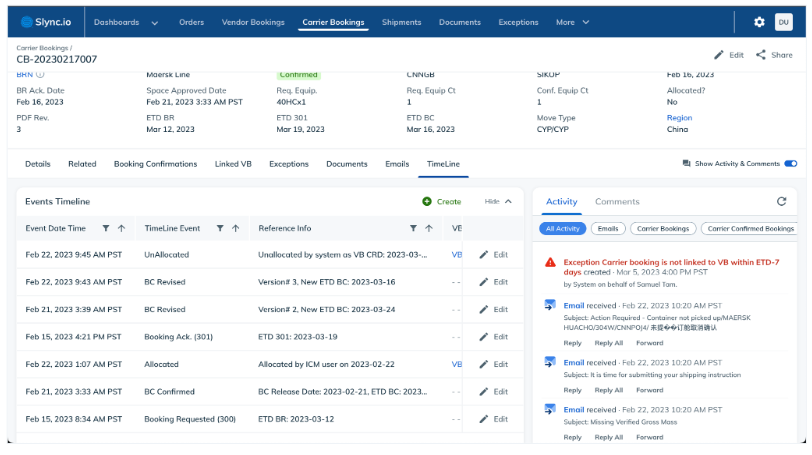Expand the Dashboards dropdown arrow

click(x=154, y=23)
